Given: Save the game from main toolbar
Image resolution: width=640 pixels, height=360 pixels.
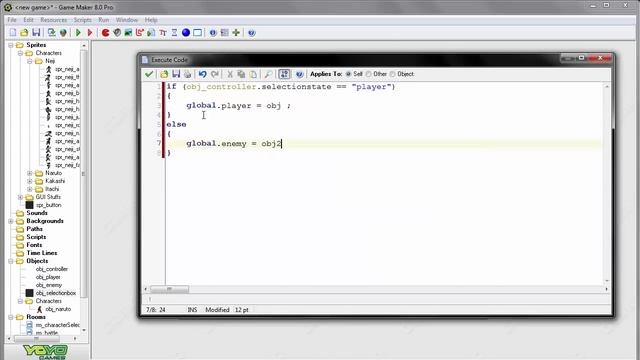Looking at the screenshot, I should [36, 33].
